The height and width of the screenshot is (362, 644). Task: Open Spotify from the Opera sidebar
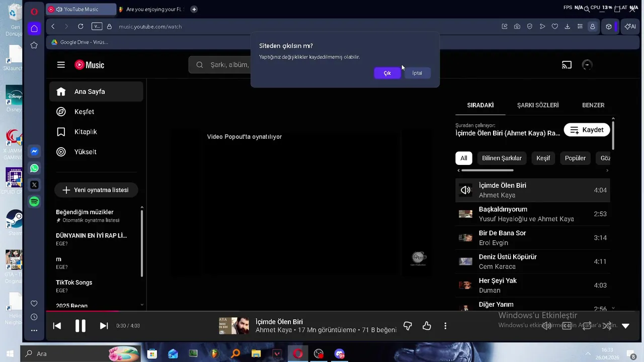34,201
